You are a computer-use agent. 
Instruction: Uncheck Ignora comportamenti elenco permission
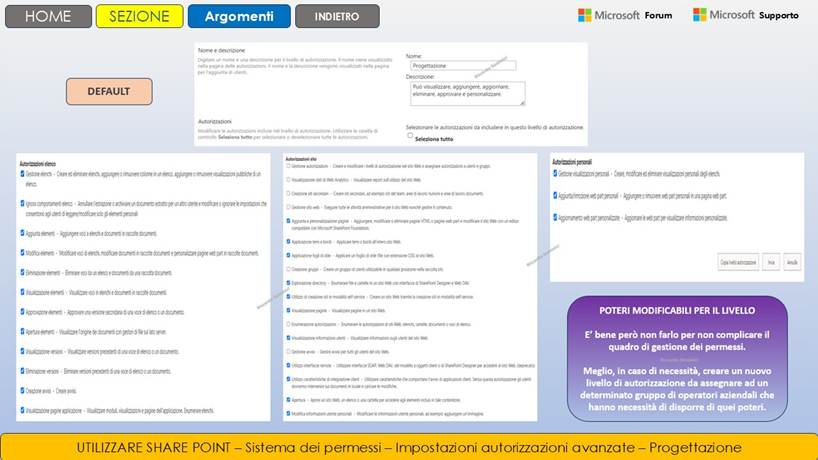click(22, 203)
